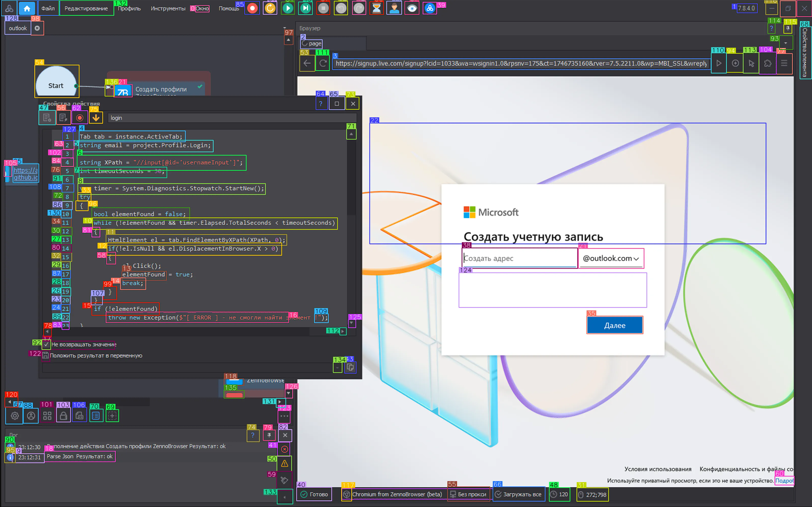Open the browser hamburger menu
The image size is (812, 507).
pos(784,63)
